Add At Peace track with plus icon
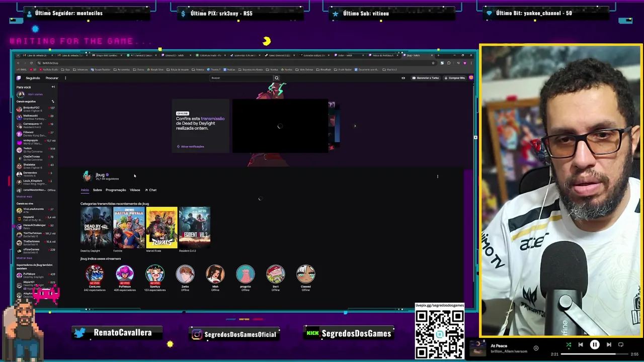This screenshot has height=362, width=644. [x=536, y=348]
